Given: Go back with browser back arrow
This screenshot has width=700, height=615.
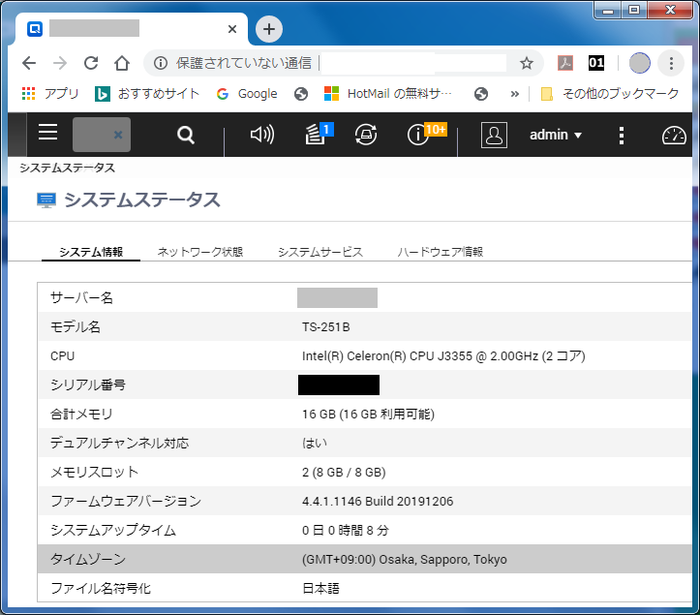Looking at the screenshot, I should pyautogui.click(x=29, y=63).
